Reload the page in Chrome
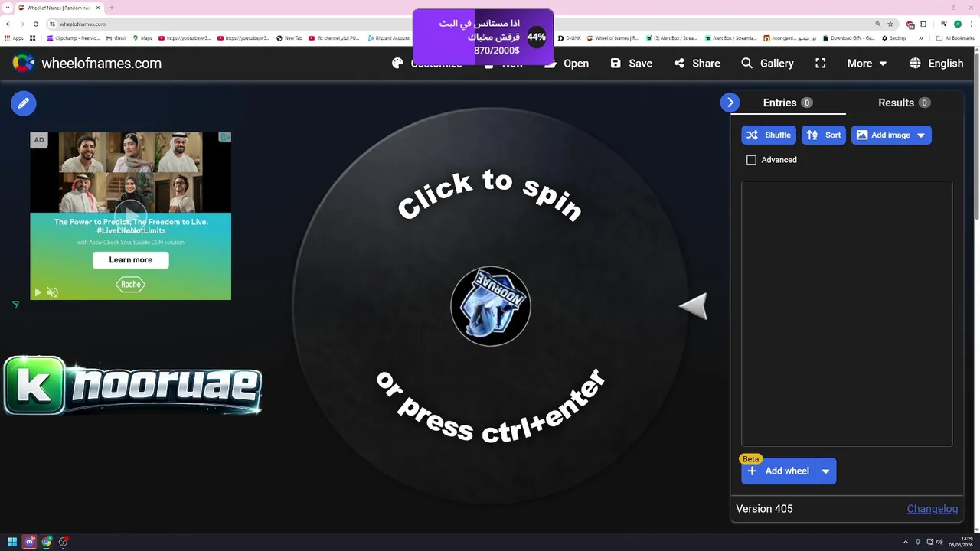This screenshot has width=980, height=551. (x=35, y=24)
